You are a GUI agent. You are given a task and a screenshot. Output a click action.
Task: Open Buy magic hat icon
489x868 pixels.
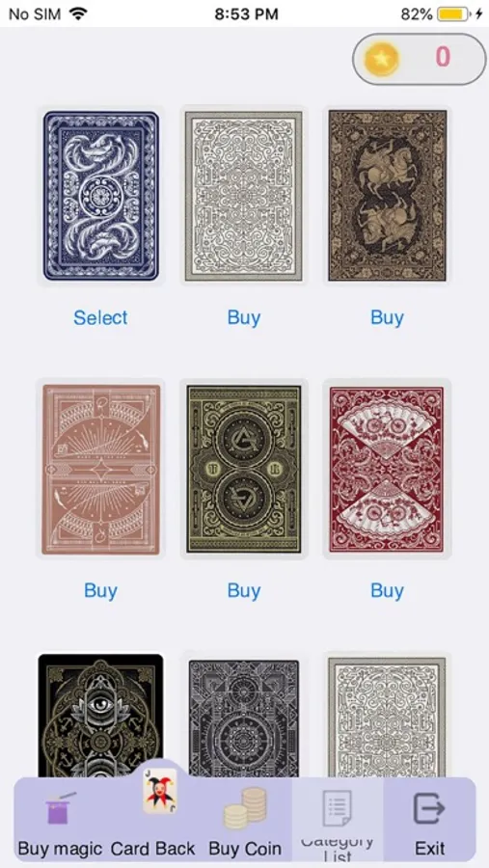coord(61,808)
